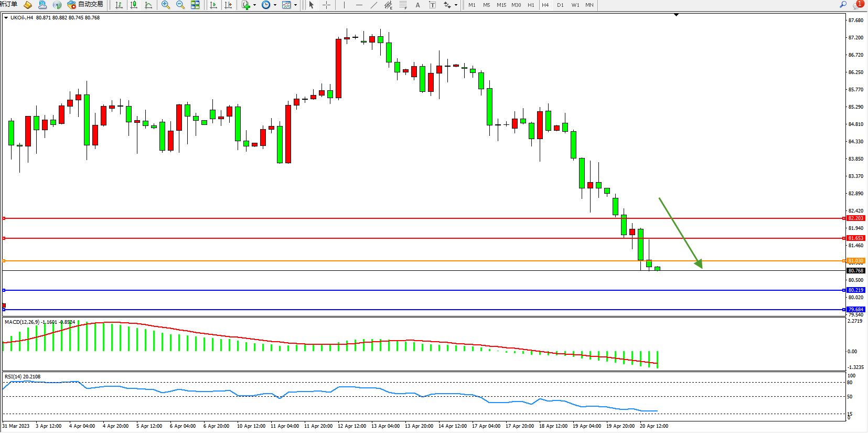This screenshot has height=433, width=868.
Task: Expand the periodicity clock dropdown arrow
Action: [275, 5]
